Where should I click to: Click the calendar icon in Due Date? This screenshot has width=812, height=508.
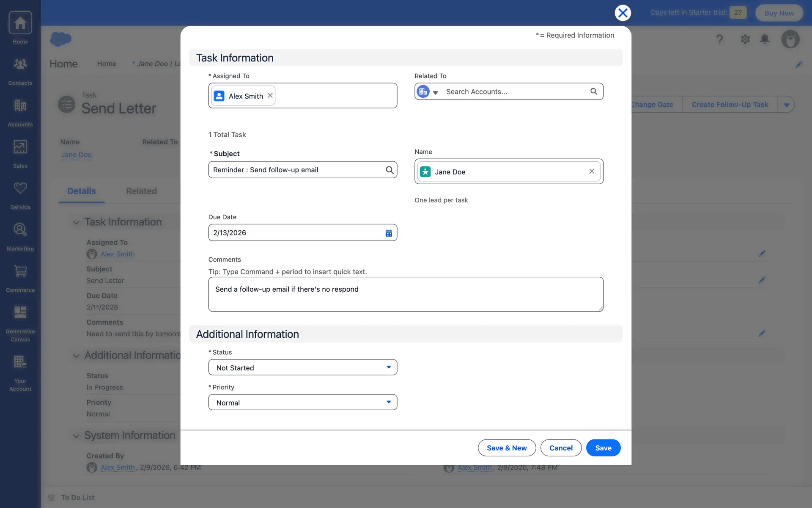click(x=388, y=233)
